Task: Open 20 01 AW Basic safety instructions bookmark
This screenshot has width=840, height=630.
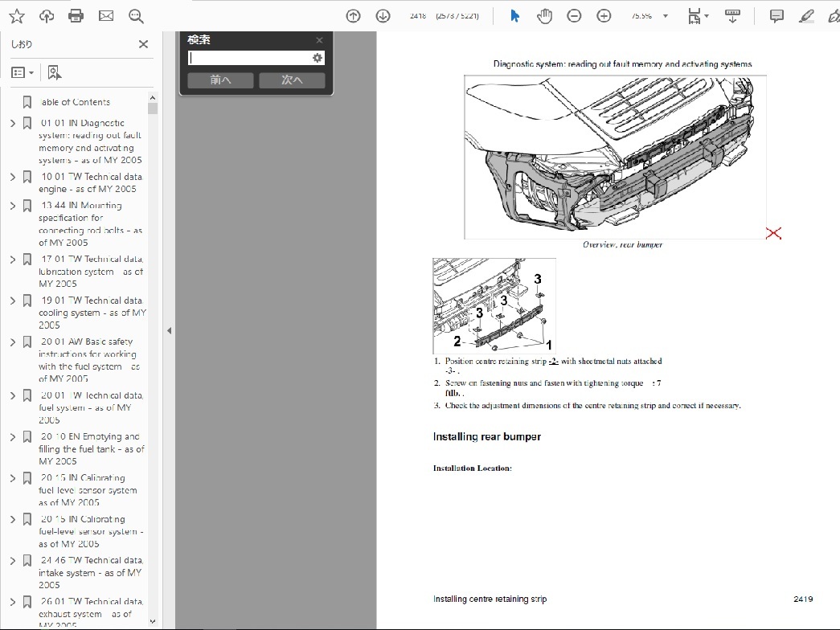Action: [89, 360]
